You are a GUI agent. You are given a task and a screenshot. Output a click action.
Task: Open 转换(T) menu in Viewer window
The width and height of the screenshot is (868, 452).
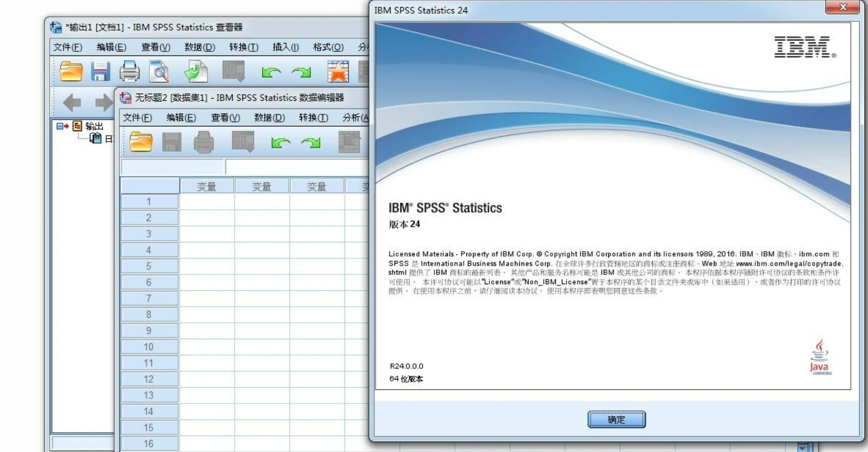point(244,47)
